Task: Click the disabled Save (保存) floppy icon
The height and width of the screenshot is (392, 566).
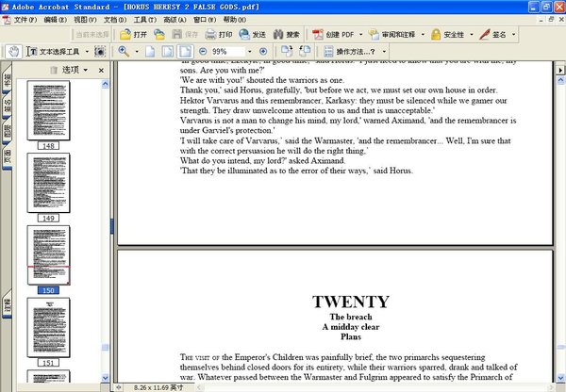Action: point(177,35)
